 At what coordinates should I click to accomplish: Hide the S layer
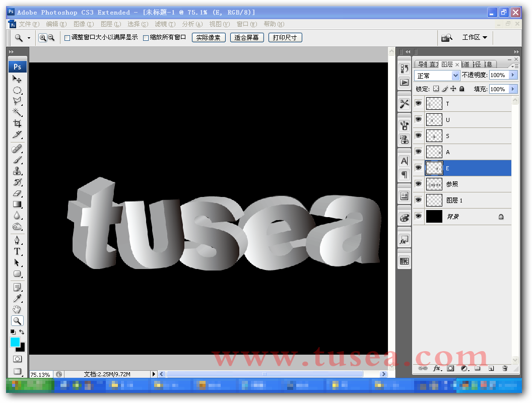[x=419, y=136]
